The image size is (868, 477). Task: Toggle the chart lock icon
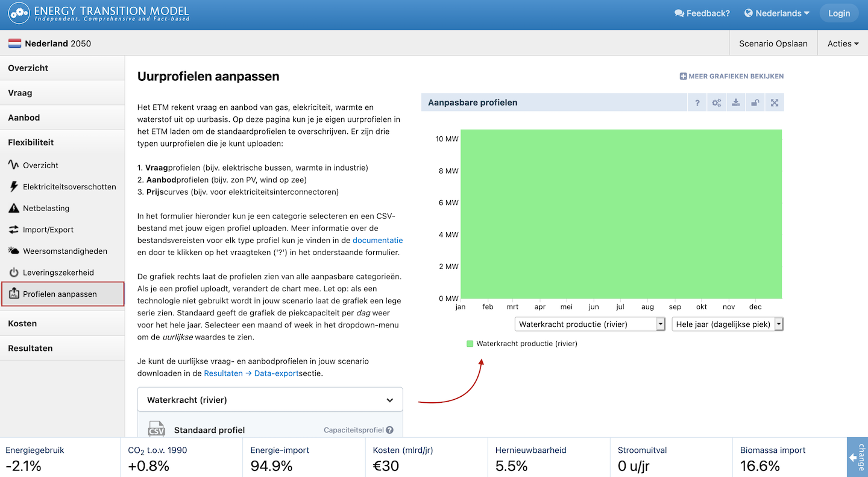[x=755, y=103]
